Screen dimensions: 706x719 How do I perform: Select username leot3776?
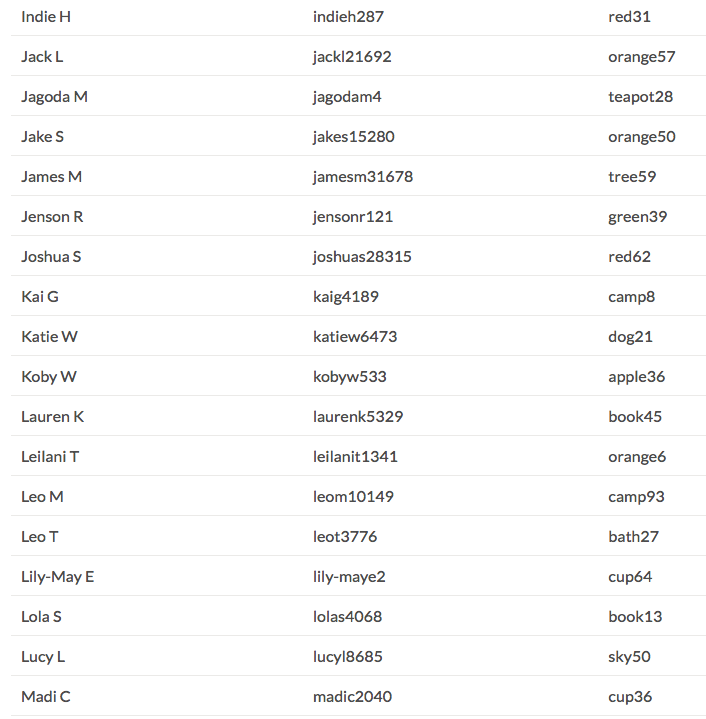click(345, 537)
